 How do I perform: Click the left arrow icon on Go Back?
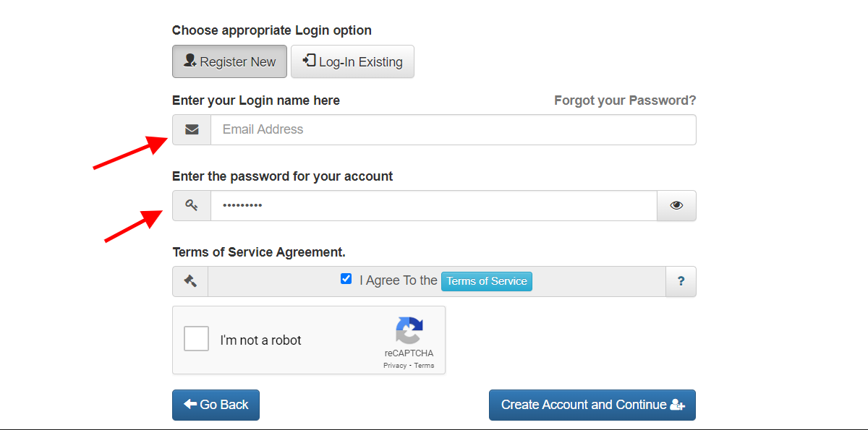[x=190, y=405]
